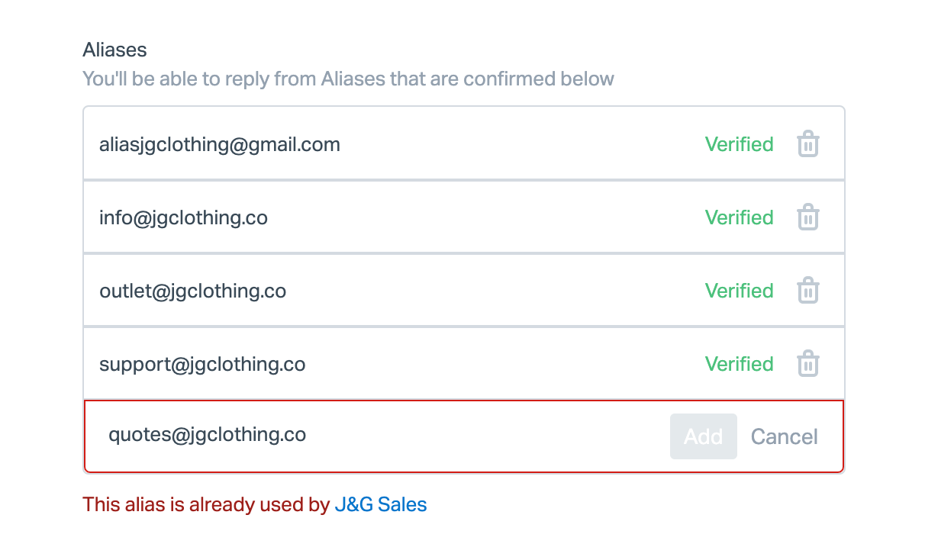Select the outlet@jgclothing.co address text
925x560 pixels.
(192, 291)
